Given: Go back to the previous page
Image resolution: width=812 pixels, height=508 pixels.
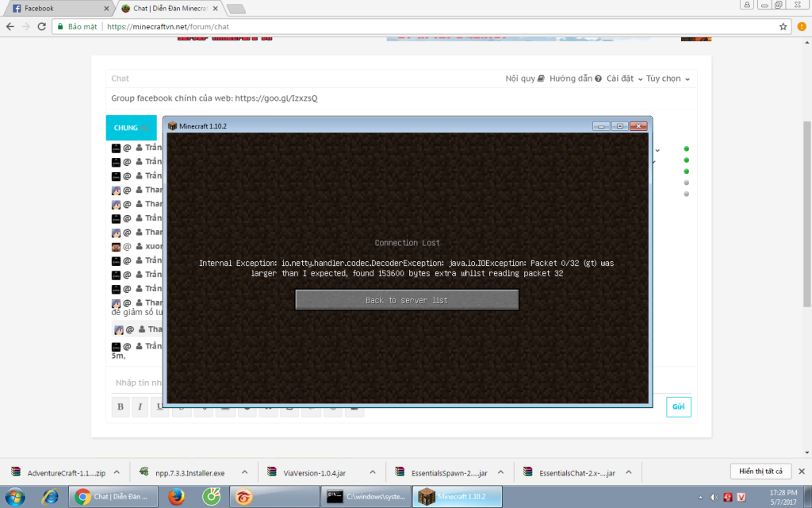Looking at the screenshot, I should point(10,26).
